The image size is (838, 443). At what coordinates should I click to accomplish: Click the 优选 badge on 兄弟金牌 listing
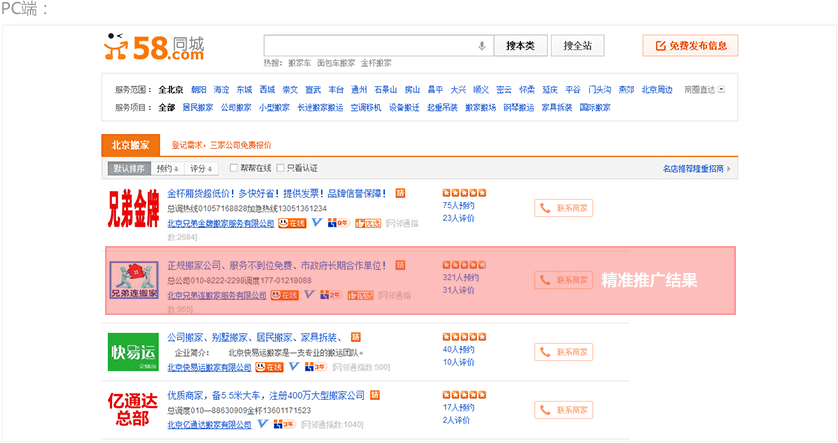click(368, 223)
